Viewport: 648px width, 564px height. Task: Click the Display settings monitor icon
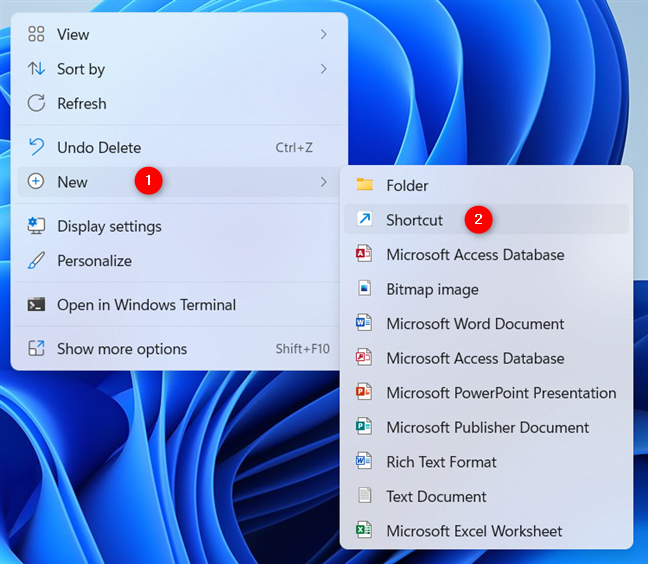36,226
